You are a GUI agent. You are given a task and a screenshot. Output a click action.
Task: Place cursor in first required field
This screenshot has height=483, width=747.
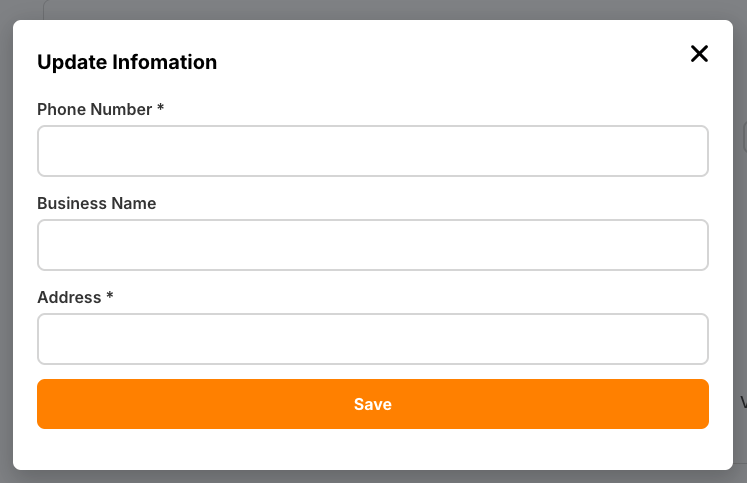[372, 151]
